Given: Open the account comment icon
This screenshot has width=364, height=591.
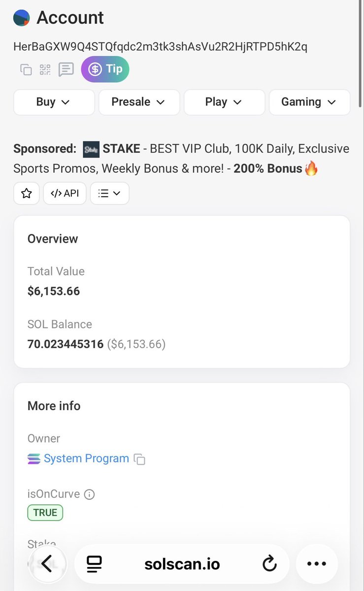Looking at the screenshot, I should click(x=66, y=69).
